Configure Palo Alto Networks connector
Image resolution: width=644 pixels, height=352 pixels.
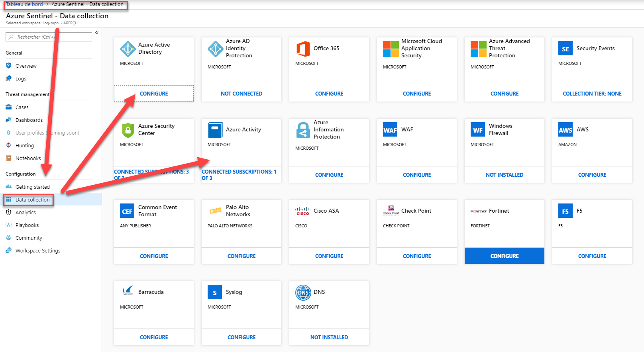[241, 256]
